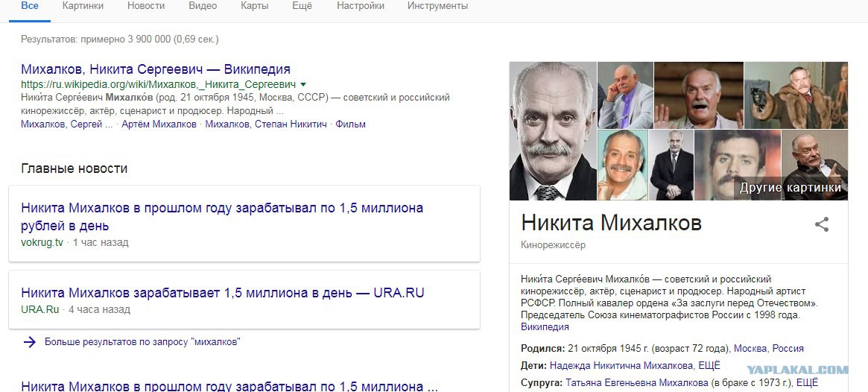
Task: Open Михалков, Степан Никитич sitelink
Action: (266, 124)
